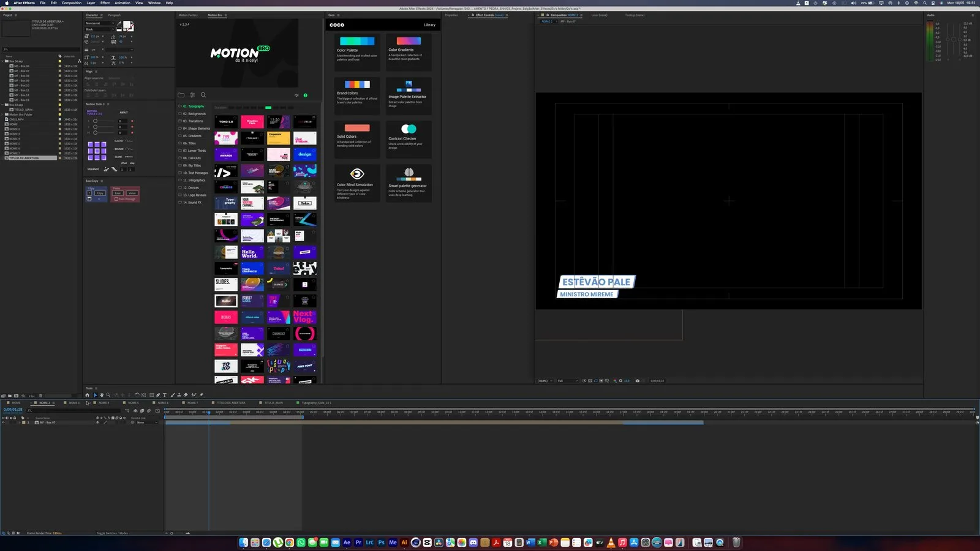The image size is (980, 551).
Task: Open Premiere Pro from the Dock
Action: coord(358,542)
